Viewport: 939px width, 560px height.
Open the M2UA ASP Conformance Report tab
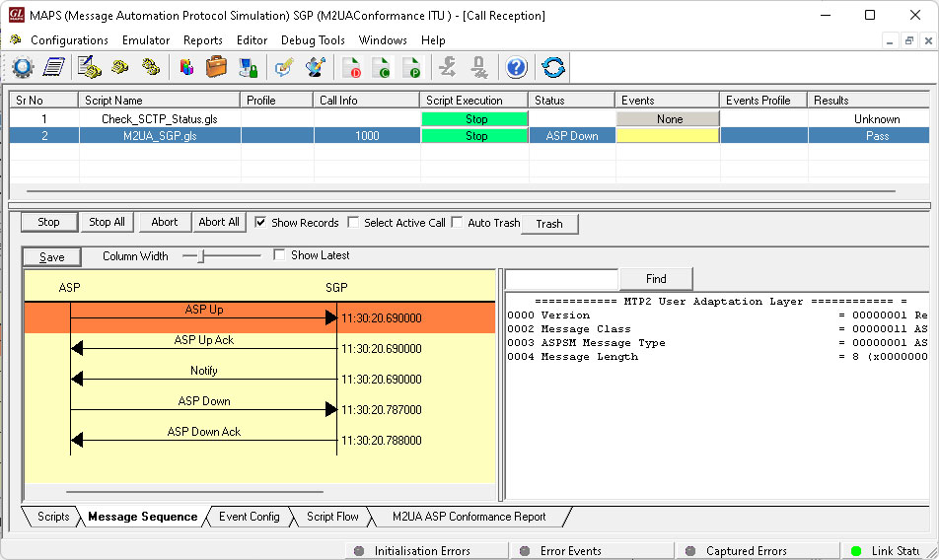click(469, 517)
